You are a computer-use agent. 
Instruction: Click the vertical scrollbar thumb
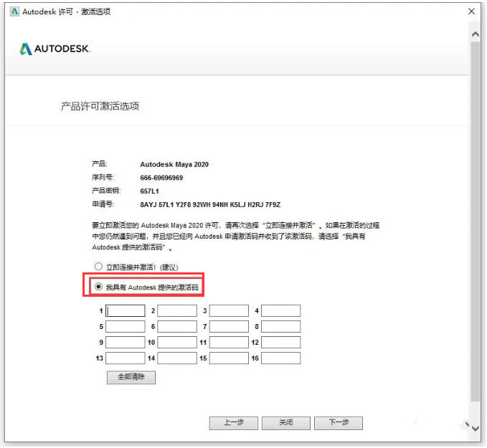476,221
